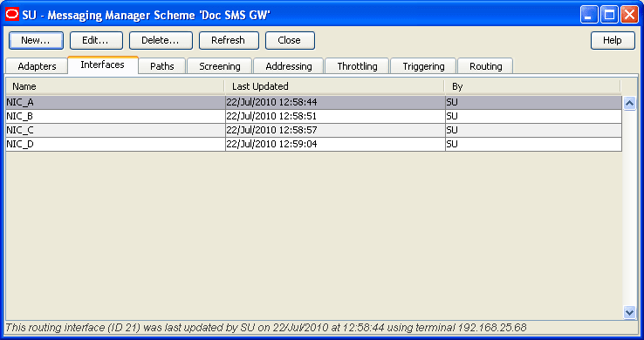644x340 pixels.
Task: Click the status bar routing interface message
Action: [266, 328]
